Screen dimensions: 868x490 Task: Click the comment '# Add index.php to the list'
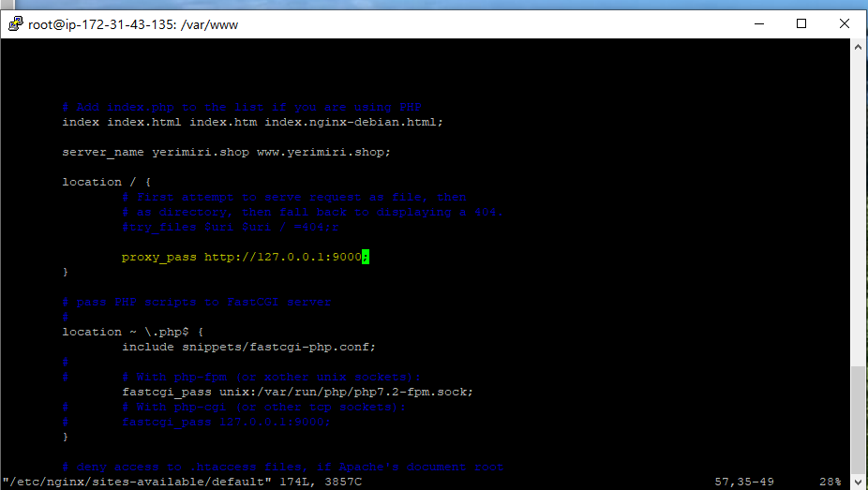(x=242, y=107)
